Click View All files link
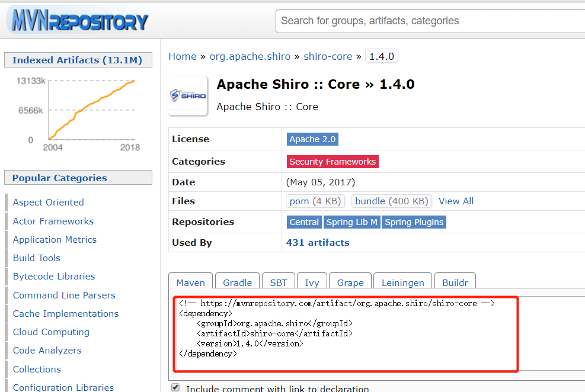The height and width of the screenshot is (392, 585). coord(456,201)
